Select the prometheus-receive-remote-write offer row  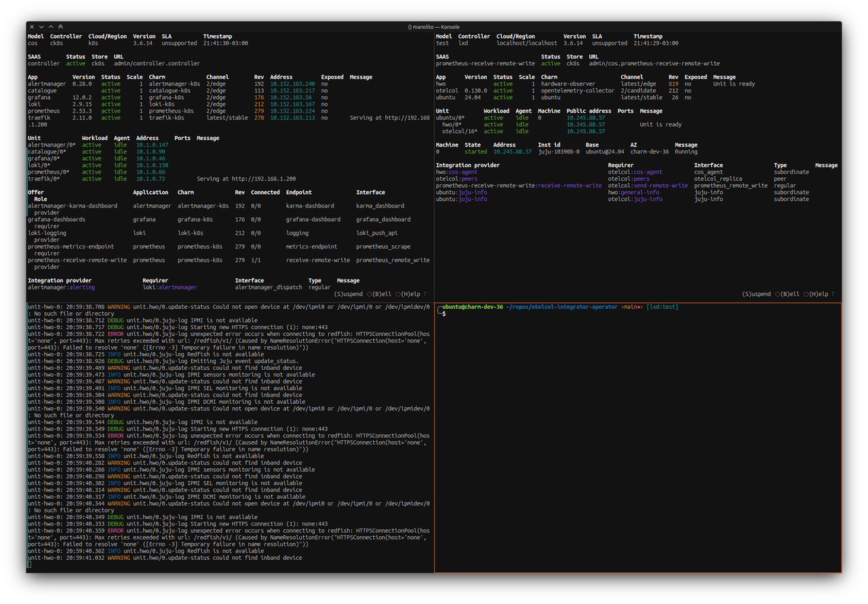point(77,261)
